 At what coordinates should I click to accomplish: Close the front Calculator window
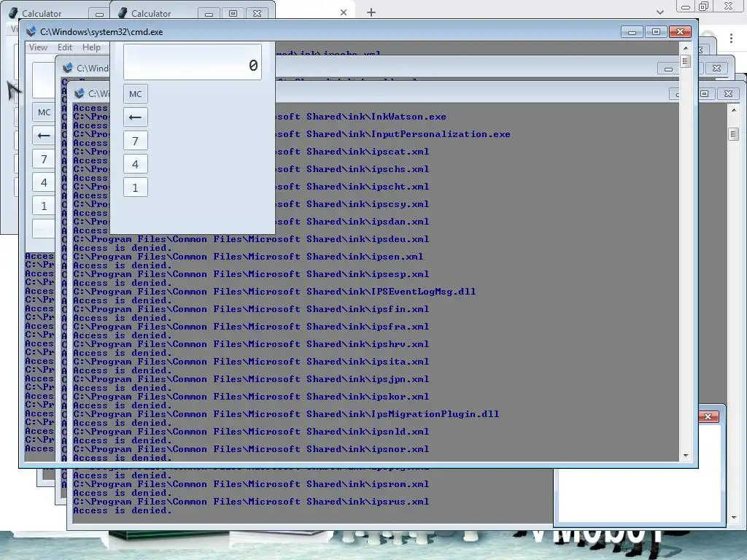(x=258, y=14)
